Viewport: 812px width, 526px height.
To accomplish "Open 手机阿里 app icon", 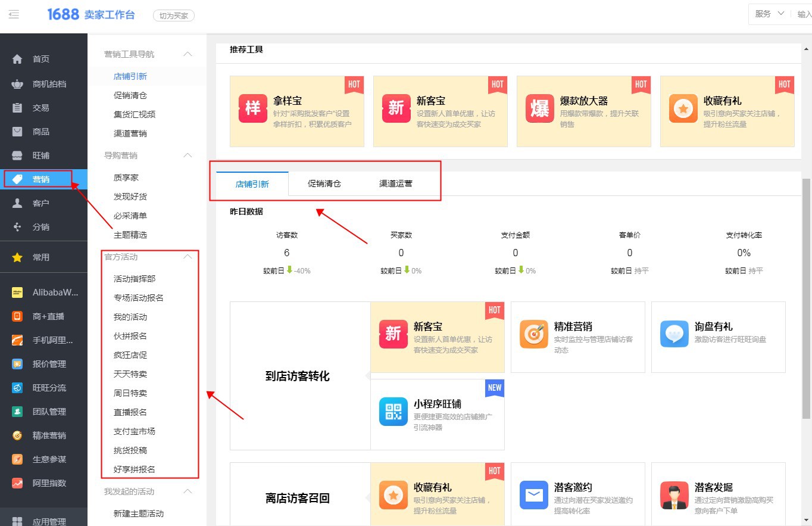I will tap(17, 340).
